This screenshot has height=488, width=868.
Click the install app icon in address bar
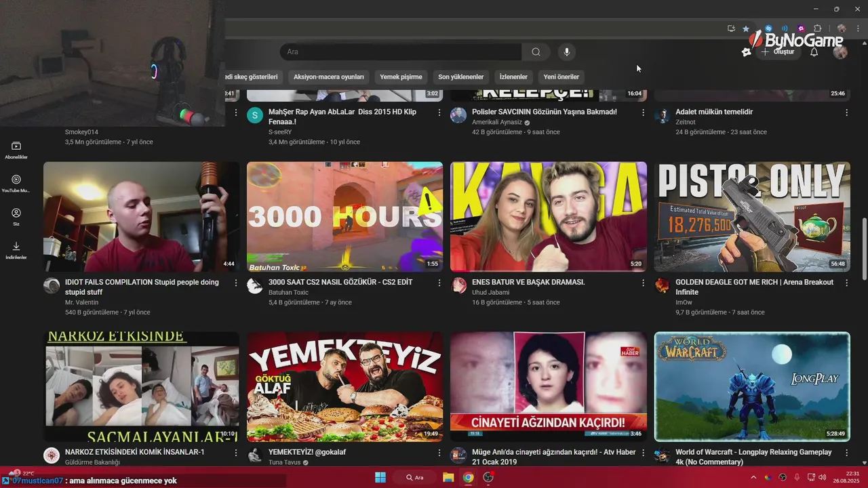coord(731,28)
